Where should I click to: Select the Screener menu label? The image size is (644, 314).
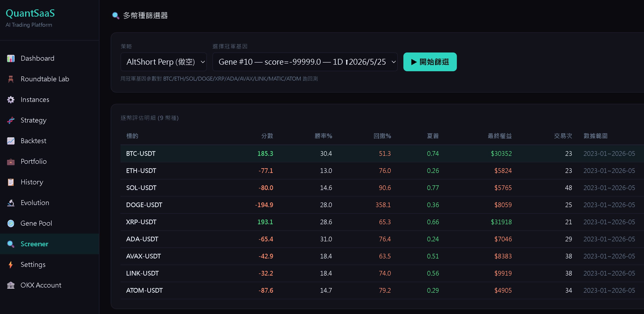34,244
